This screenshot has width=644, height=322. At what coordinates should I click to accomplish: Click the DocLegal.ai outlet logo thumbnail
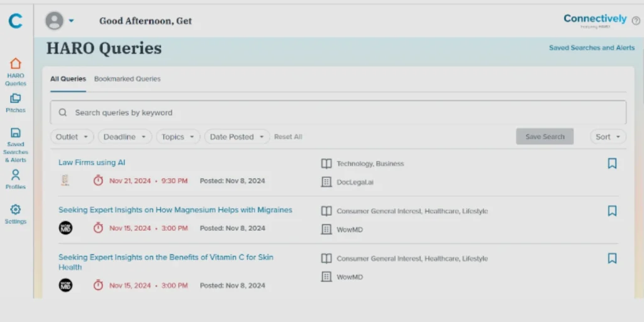coord(65,180)
